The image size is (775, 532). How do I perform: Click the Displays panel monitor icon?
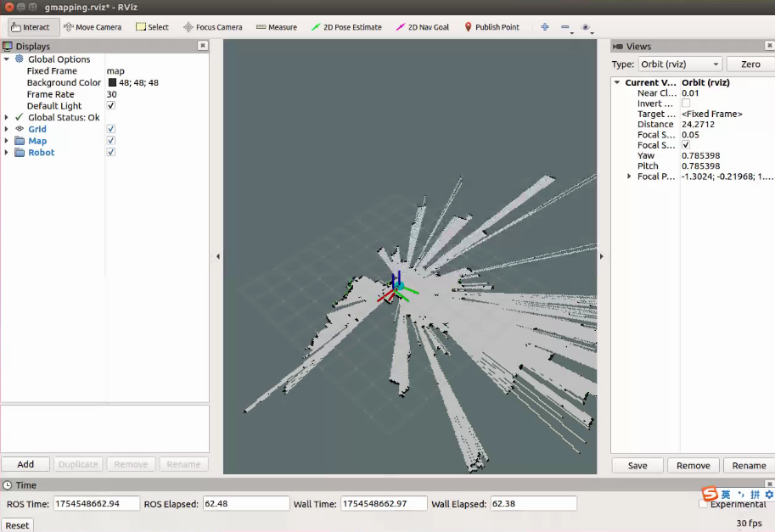[8, 46]
